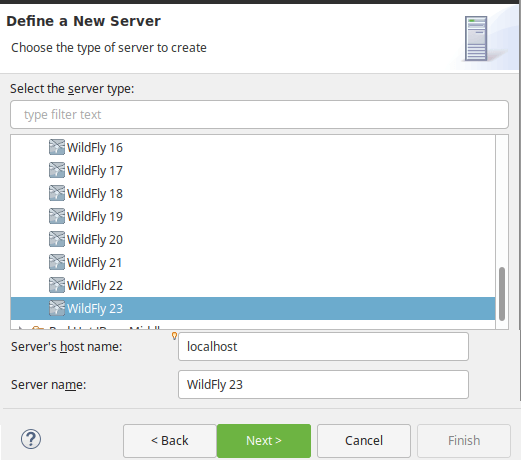The image size is (521, 460).
Task: Click the WildFly 18 server icon
Action: [57, 193]
